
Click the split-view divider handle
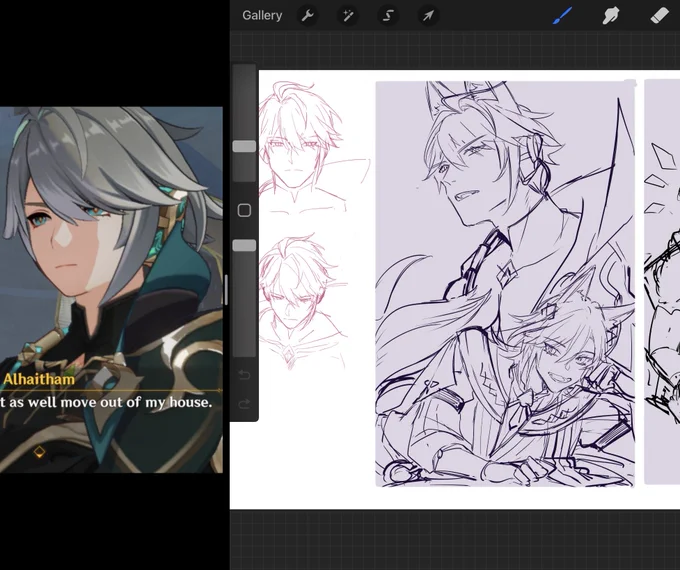coord(226,289)
